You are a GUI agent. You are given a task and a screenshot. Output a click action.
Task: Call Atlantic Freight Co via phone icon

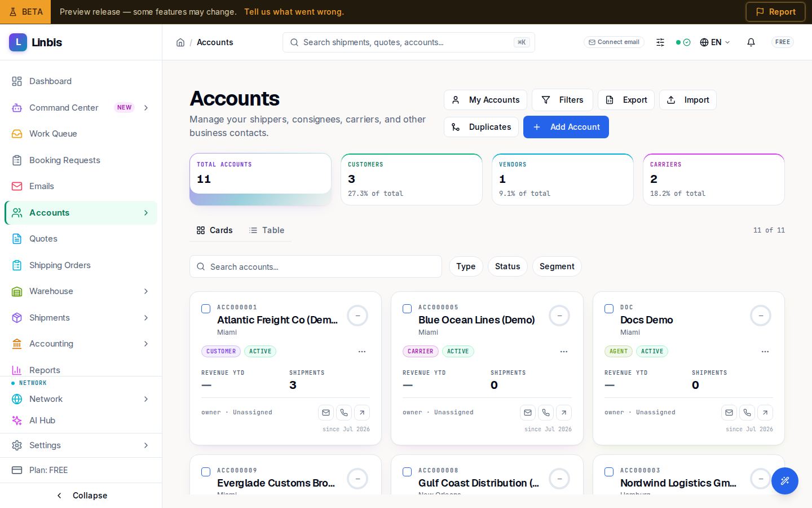point(344,413)
